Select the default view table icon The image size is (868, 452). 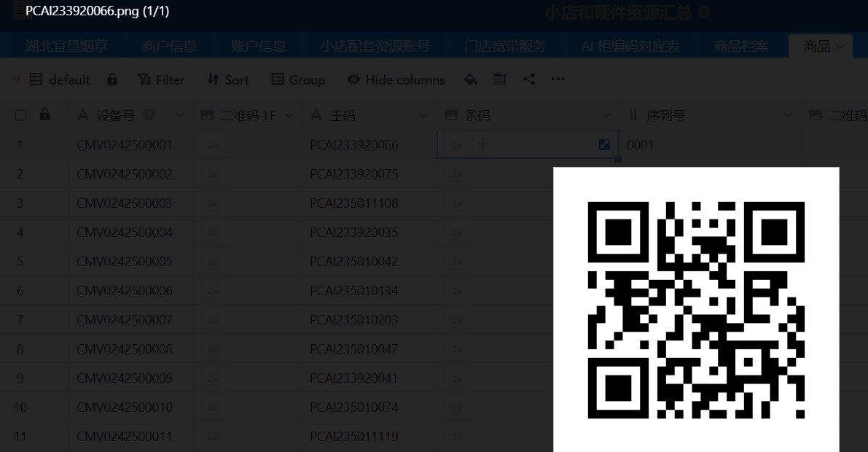pyautogui.click(x=36, y=79)
